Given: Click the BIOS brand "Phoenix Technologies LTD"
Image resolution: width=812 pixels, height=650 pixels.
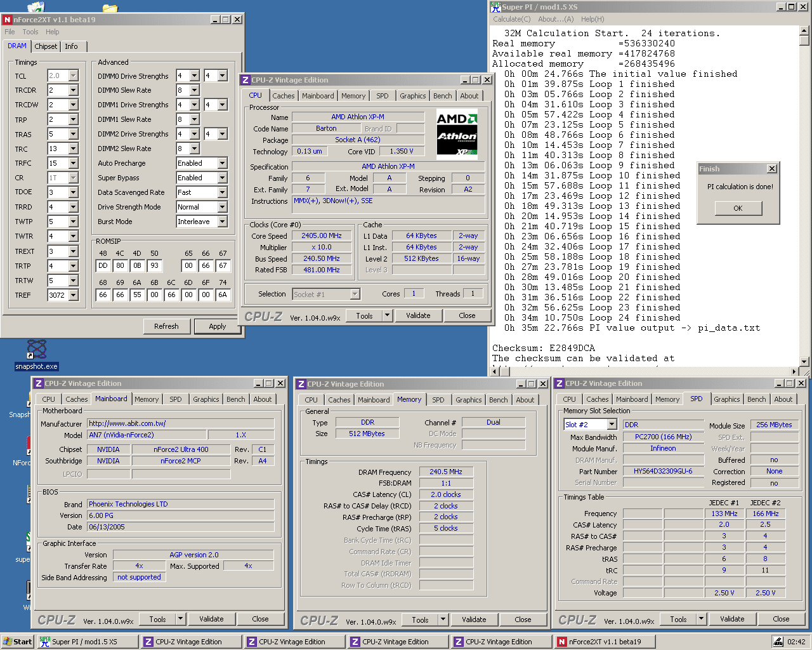Looking at the screenshot, I should [181, 504].
